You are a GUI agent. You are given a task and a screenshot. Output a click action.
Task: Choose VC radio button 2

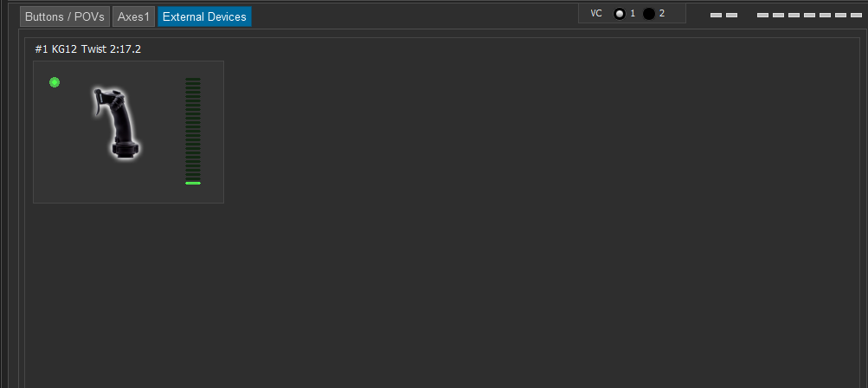click(x=649, y=14)
